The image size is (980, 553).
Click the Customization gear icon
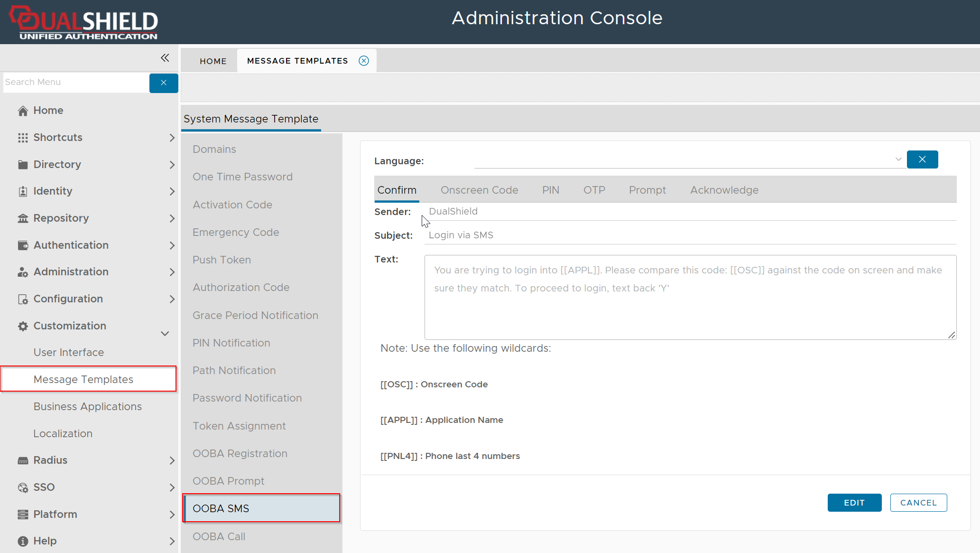[x=23, y=326]
